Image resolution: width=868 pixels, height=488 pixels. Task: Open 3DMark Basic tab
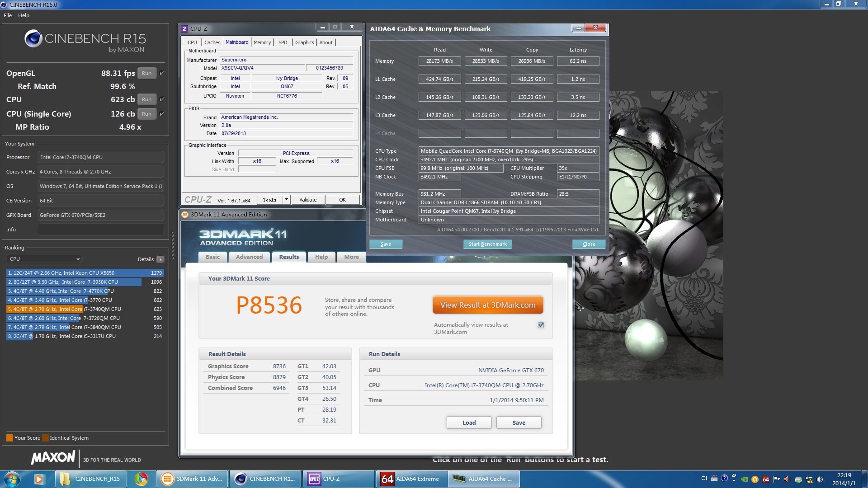(212, 257)
